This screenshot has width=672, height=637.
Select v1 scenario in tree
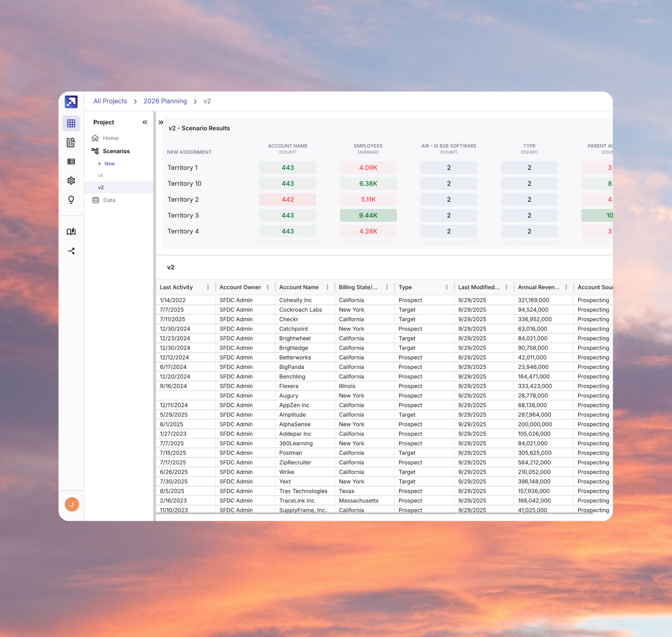click(101, 175)
